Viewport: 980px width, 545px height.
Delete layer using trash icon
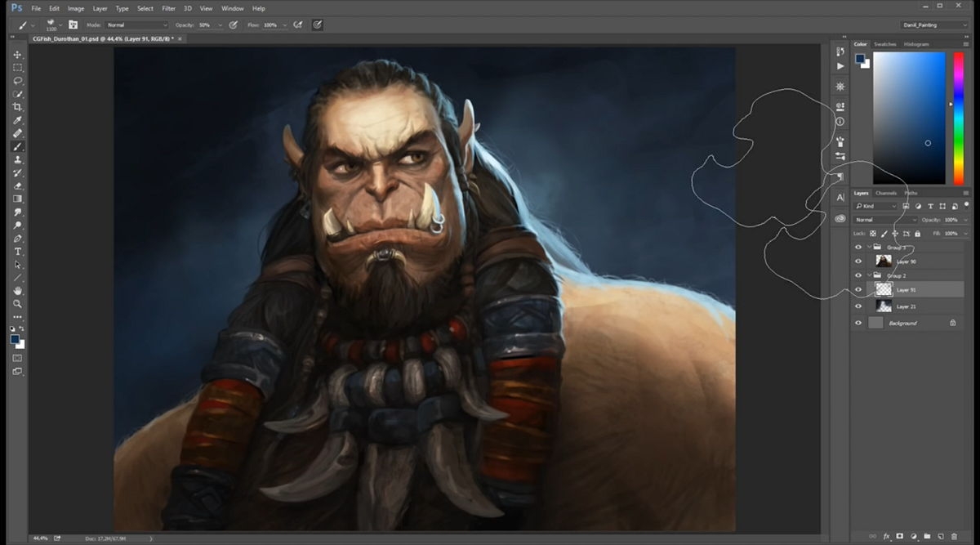coord(955,536)
